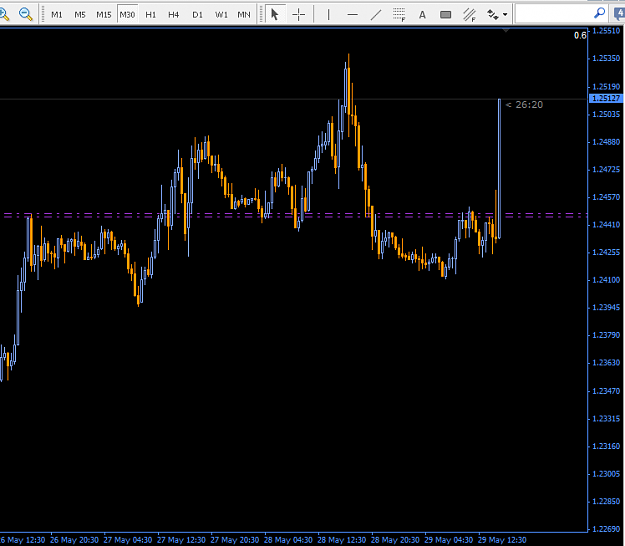Viewport: 625px width, 546px height.
Task: Draw a horizontal line tool
Action: click(x=352, y=15)
